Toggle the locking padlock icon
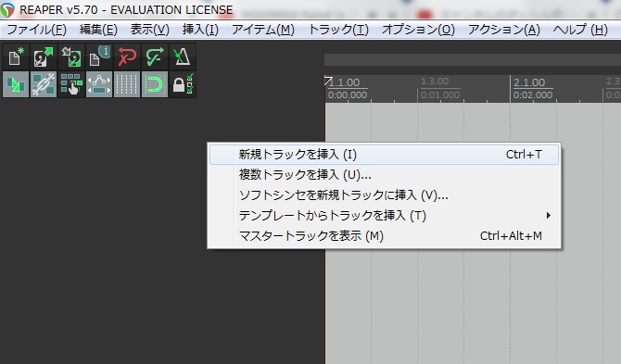Image resolution: width=621 pixels, height=364 pixels. (183, 84)
